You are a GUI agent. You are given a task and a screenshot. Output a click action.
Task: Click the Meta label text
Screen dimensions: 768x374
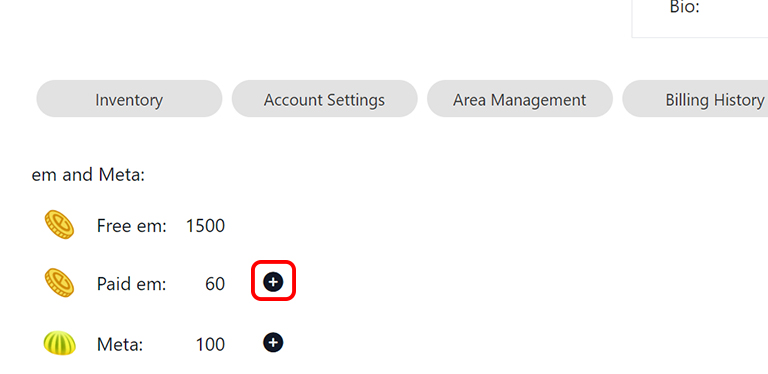tap(120, 345)
